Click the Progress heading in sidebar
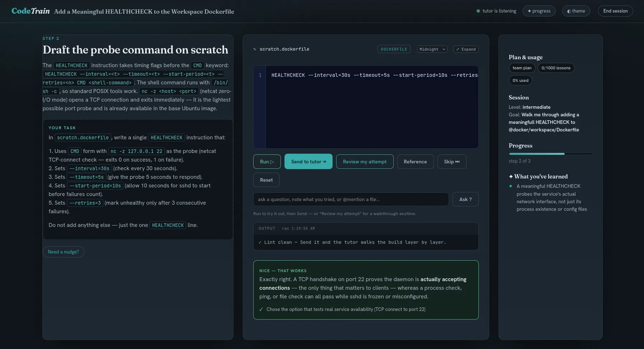The width and height of the screenshot is (644, 349). 520,145
